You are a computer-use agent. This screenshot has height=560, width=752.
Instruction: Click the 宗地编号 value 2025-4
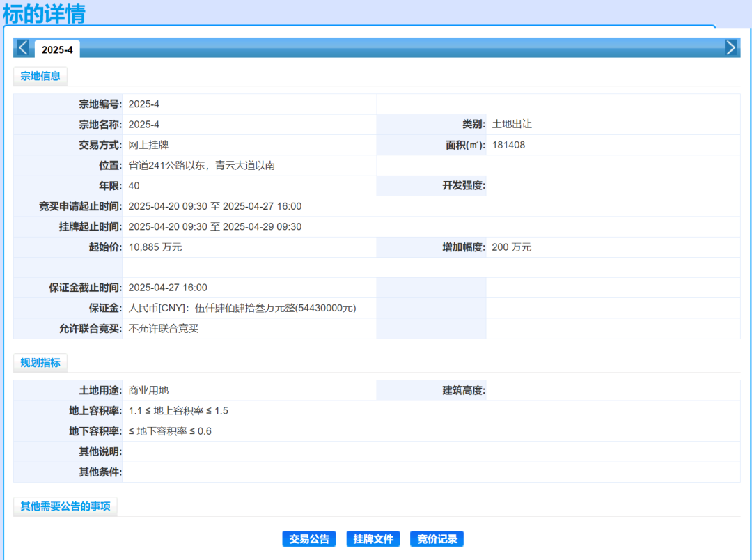point(144,104)
